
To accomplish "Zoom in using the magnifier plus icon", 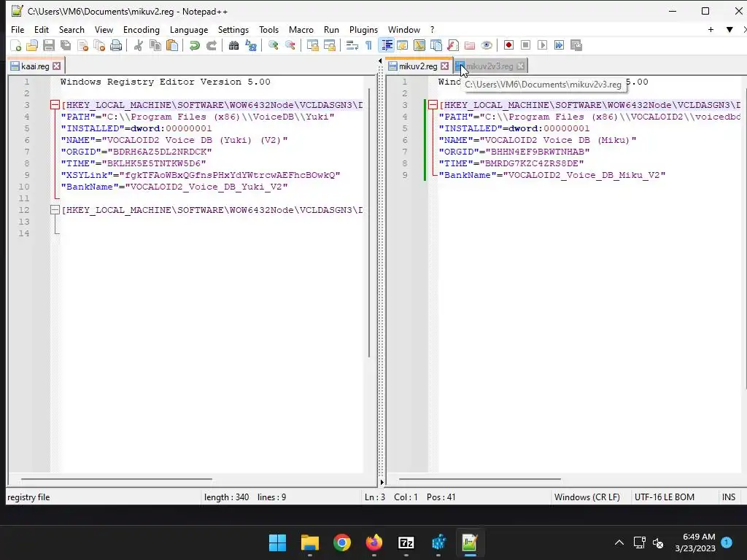I will (x=273, y=45).
